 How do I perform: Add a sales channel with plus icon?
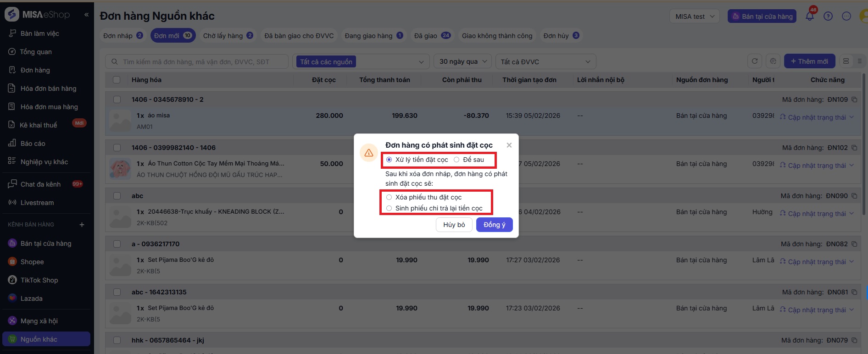point(82,225)
